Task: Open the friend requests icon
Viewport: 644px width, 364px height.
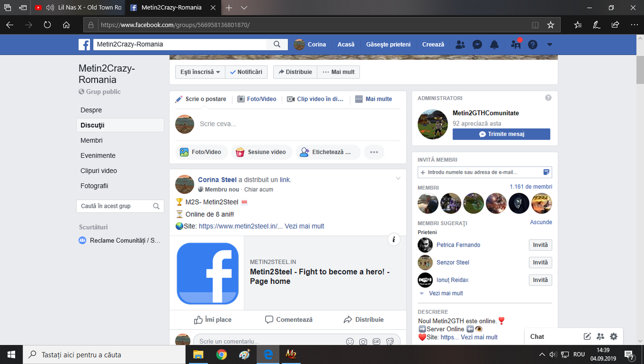Action: click(x=460, y=44)
